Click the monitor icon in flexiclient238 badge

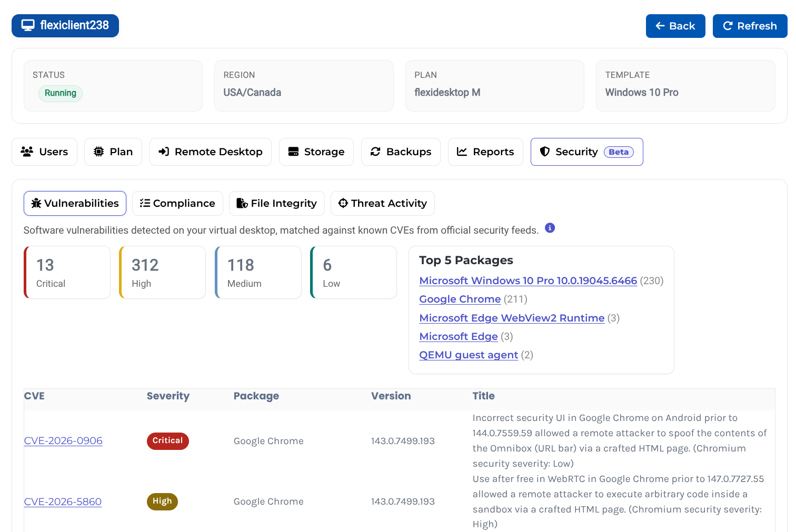[x=28, y=25]
